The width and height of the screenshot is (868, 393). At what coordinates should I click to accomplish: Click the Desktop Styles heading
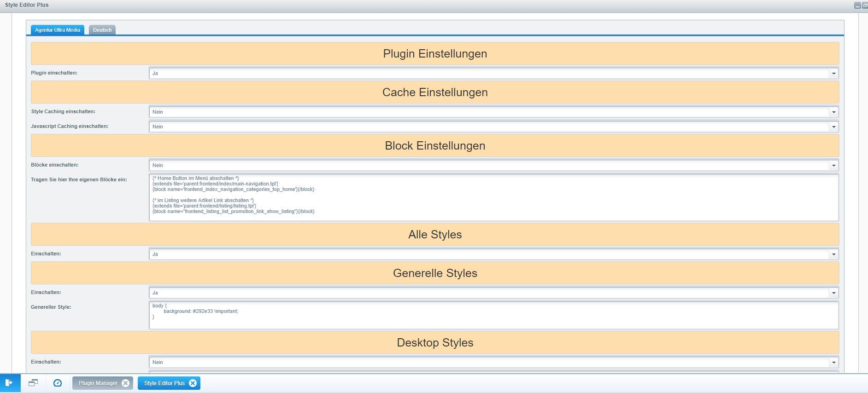pos(435,342)
